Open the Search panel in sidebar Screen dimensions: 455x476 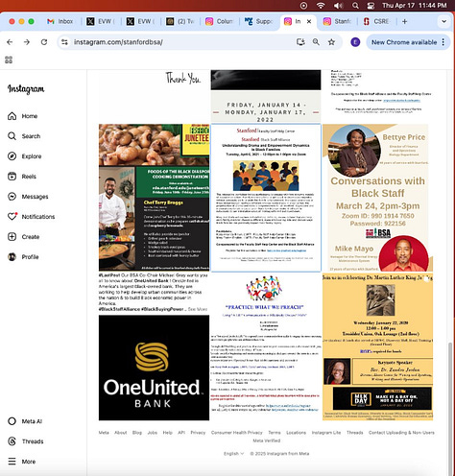(24, 136)
